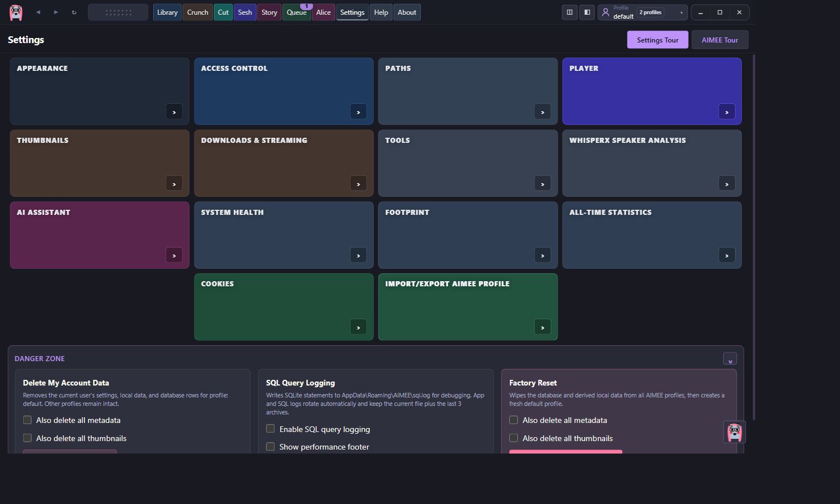Screen dimensions: 840x504
Task: Check Factory Reset also delete all thumbnails
Action: click(x=514, y=438)
